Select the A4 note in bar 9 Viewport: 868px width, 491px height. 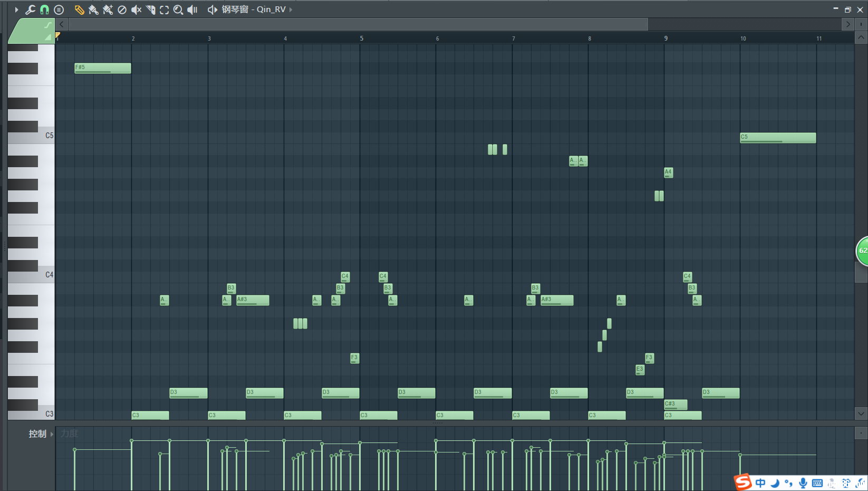tap(668, 172)
